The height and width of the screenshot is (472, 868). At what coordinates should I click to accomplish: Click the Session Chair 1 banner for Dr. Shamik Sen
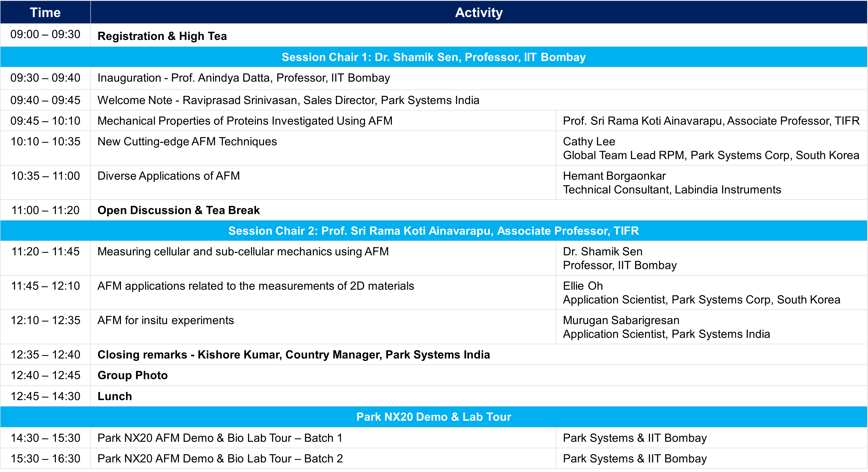point(434,57)
